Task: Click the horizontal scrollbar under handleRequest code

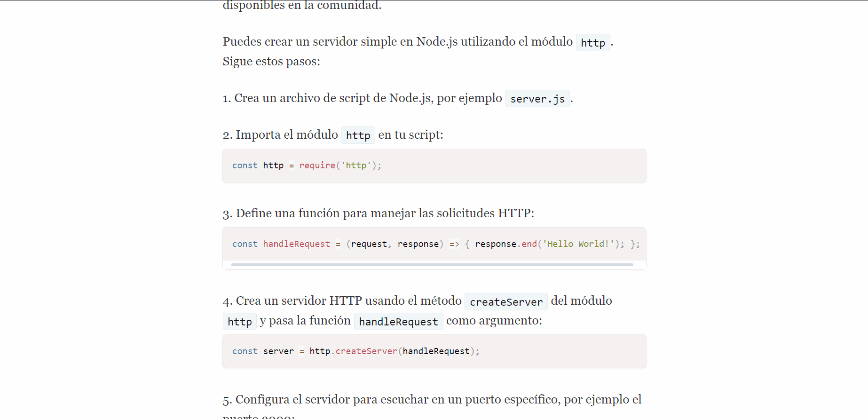Action: 432,265
